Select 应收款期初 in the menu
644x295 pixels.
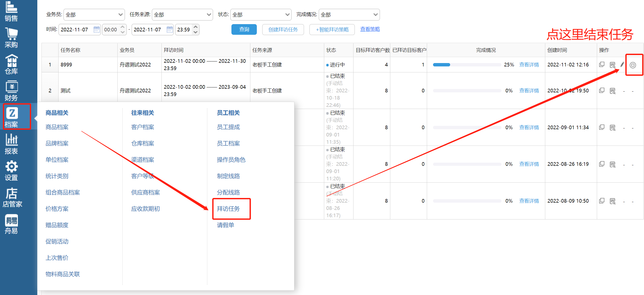coord(145,209)
